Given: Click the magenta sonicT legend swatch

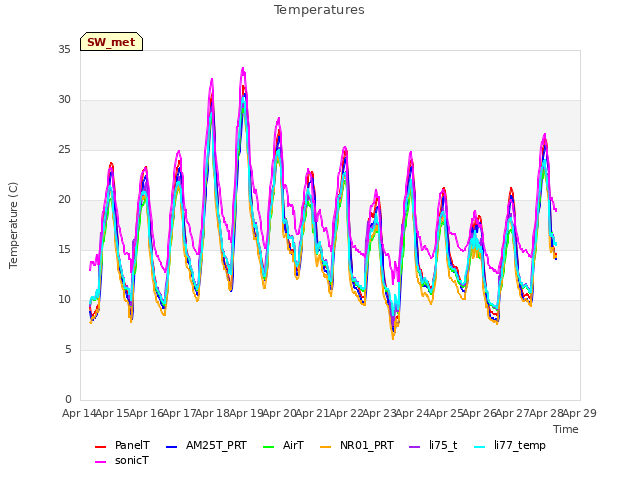Looking at the screenshot, I should click(100, 462).
